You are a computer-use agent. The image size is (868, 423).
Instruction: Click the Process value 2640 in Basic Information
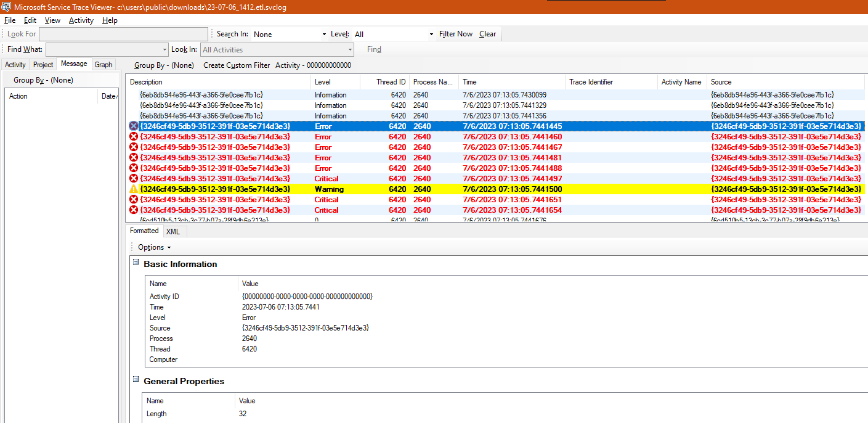(249, 339)
